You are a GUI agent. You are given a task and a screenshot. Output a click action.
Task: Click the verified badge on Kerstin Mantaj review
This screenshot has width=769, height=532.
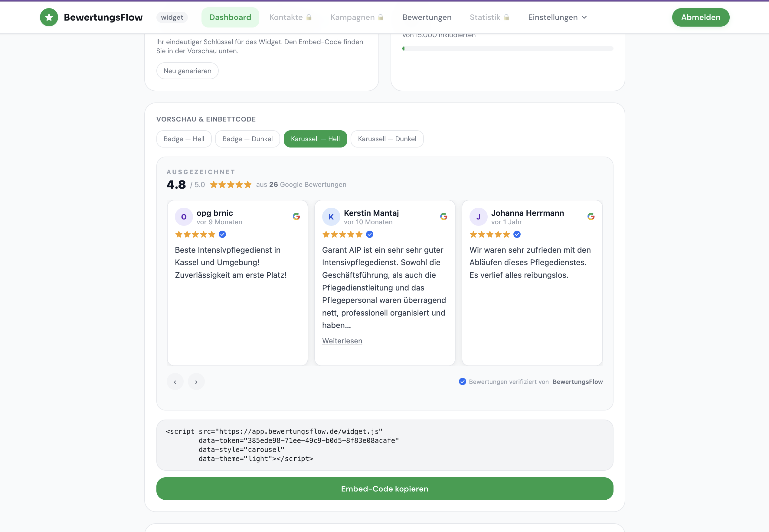pos(370,234)
